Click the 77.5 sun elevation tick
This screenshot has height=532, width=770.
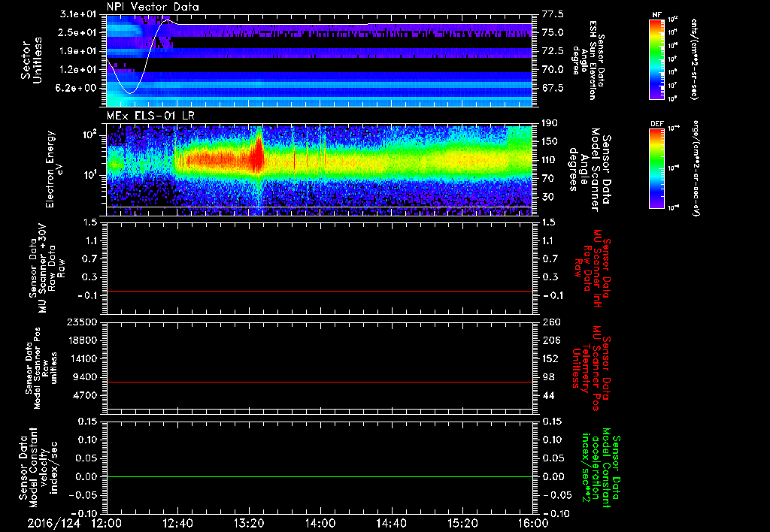553,14
